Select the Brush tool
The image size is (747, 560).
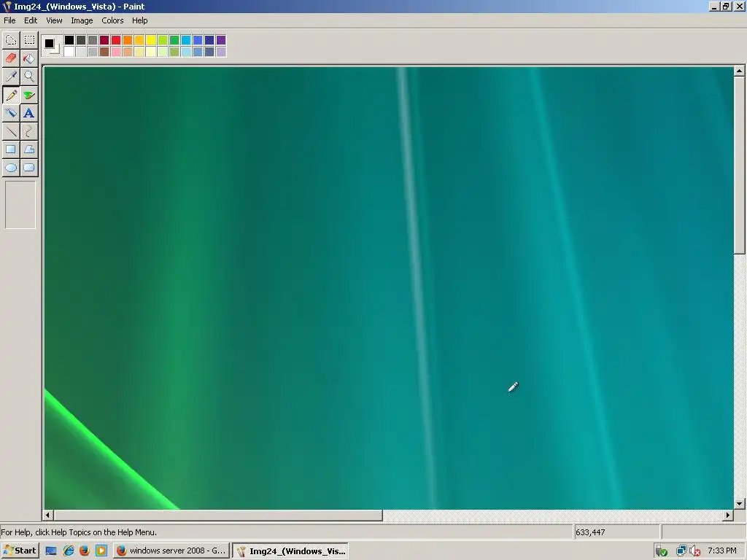29,95
